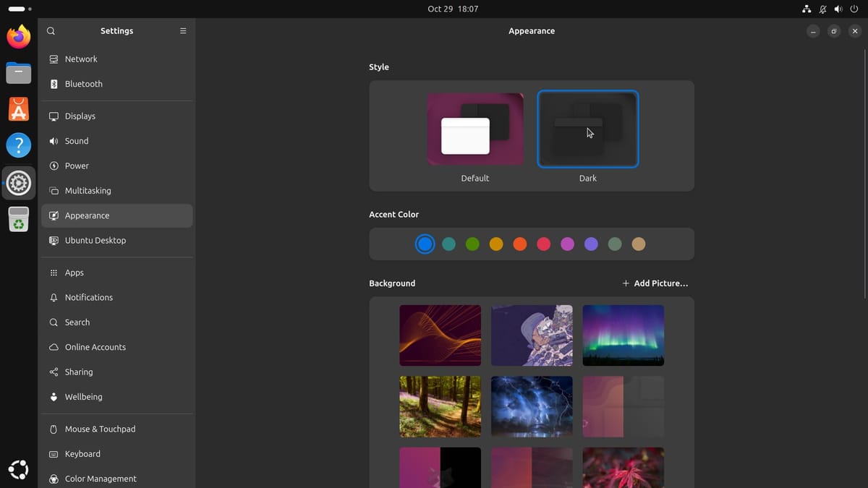868x488 pixels.
Task: Select the red maple leaves wallpaper
Action: pyautogui.click(x=624, y=468)
